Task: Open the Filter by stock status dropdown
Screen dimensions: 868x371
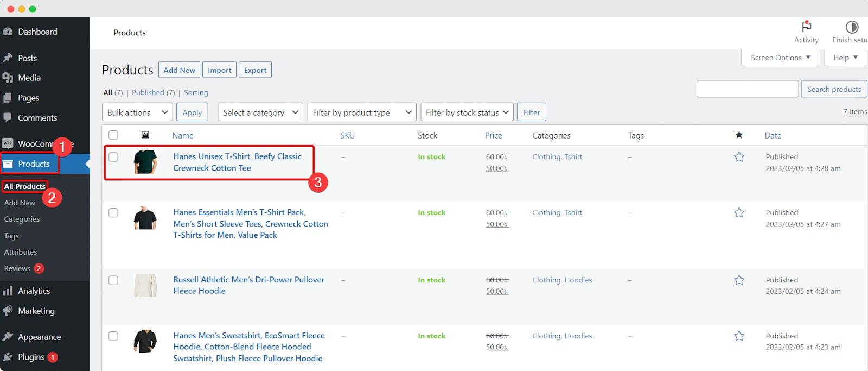Action: click(x=467, y=112)
